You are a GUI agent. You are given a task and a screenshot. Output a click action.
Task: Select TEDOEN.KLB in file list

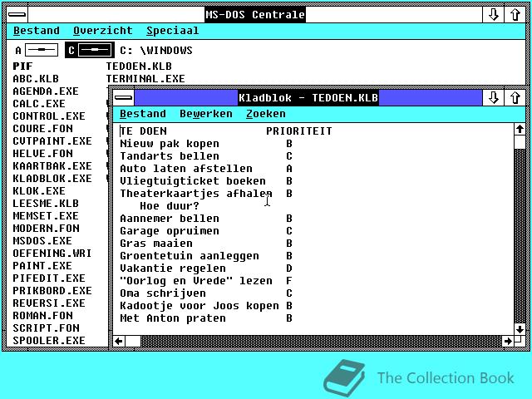click(139, 66)
